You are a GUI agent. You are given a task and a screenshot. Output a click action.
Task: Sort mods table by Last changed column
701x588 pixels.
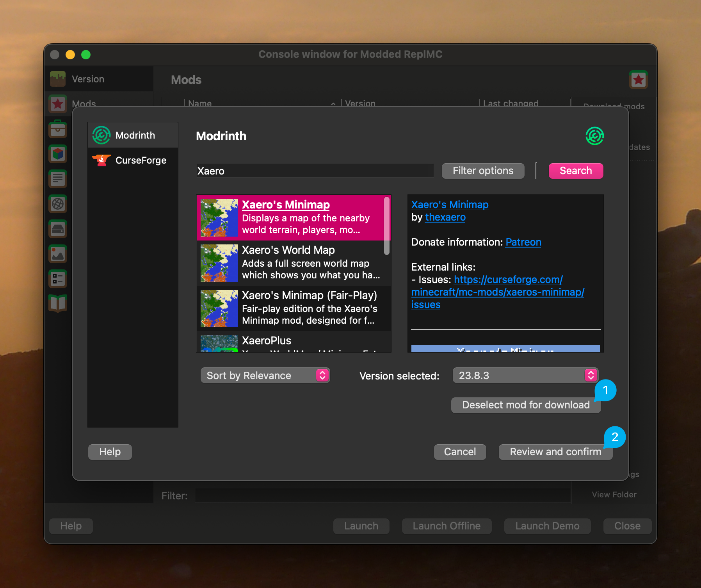click(525, 103)
